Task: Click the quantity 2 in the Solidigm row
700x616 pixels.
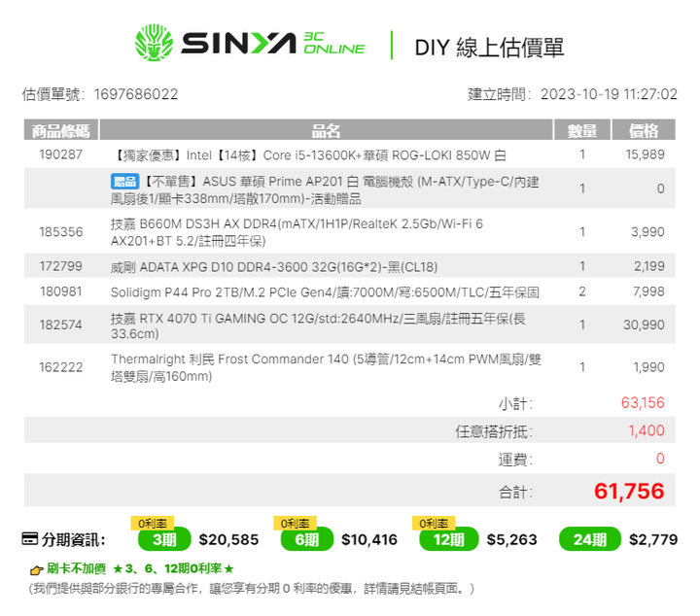Action: pos(582,291)
